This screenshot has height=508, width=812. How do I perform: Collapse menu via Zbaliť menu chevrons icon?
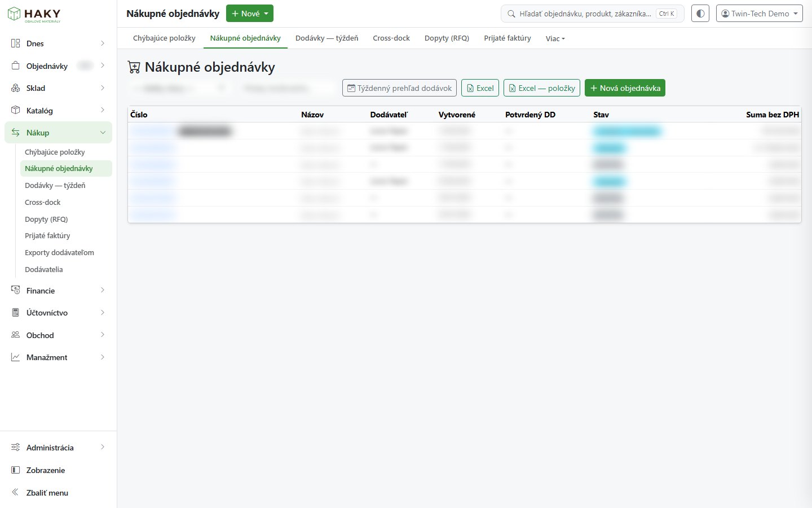16,492
